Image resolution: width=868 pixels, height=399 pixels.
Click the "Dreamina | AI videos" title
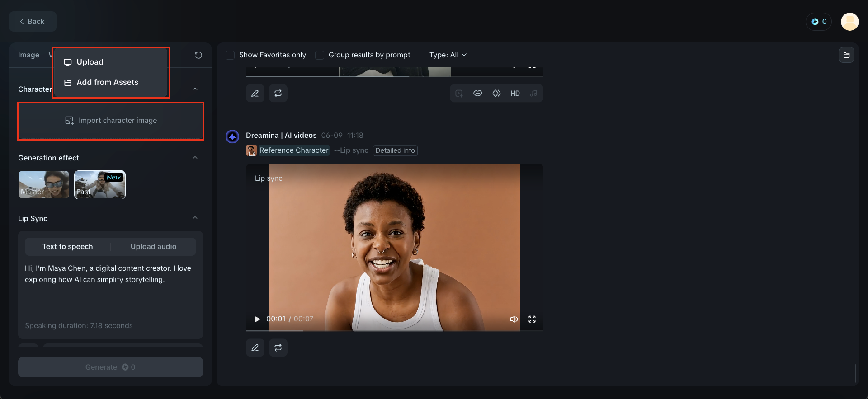pyautogui.click(x=281, y=136)
